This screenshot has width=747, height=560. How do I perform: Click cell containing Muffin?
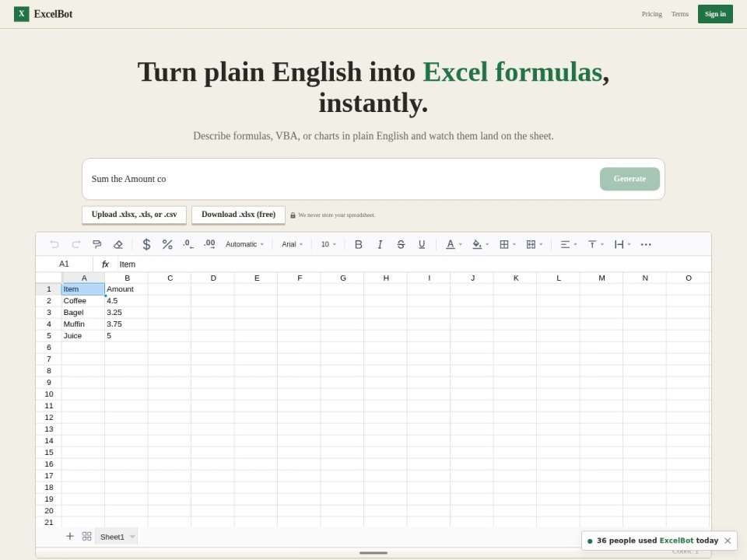coord(83,324)
